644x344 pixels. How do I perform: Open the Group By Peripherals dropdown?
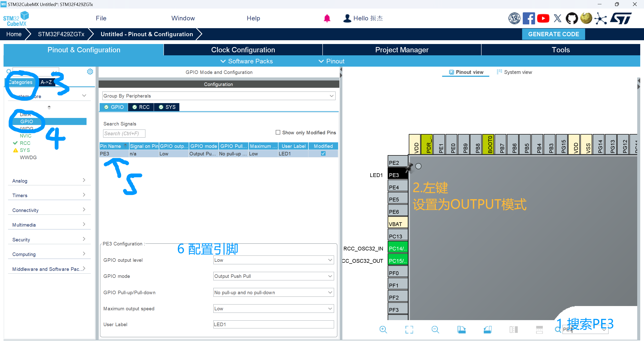[219, 96]
